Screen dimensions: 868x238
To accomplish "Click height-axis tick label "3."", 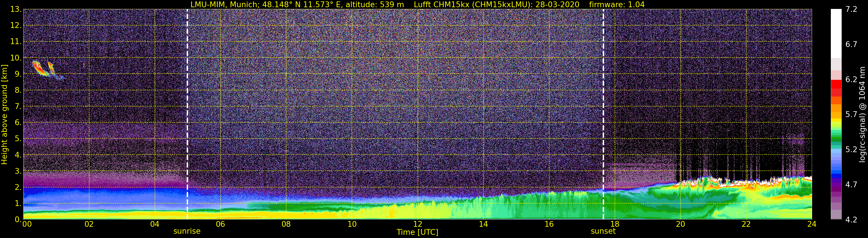I will 18,171.
